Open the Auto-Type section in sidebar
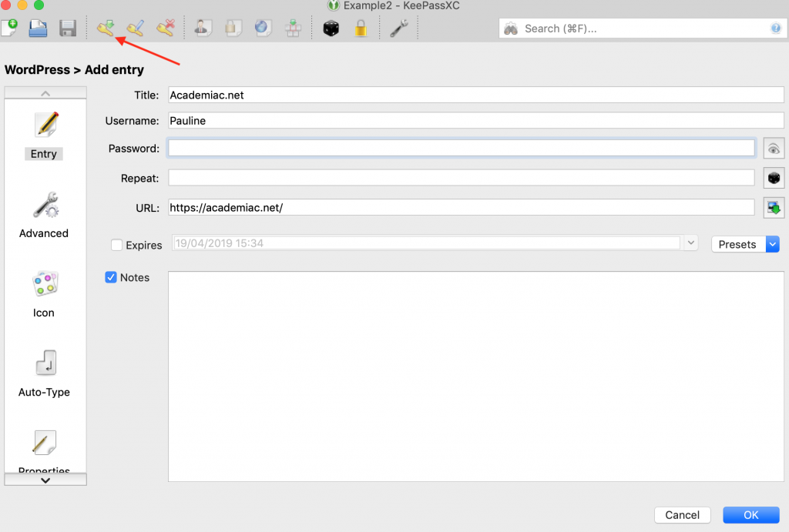This screenshot has width=789, height=532. pyautogui.click(x=44, y=374)
